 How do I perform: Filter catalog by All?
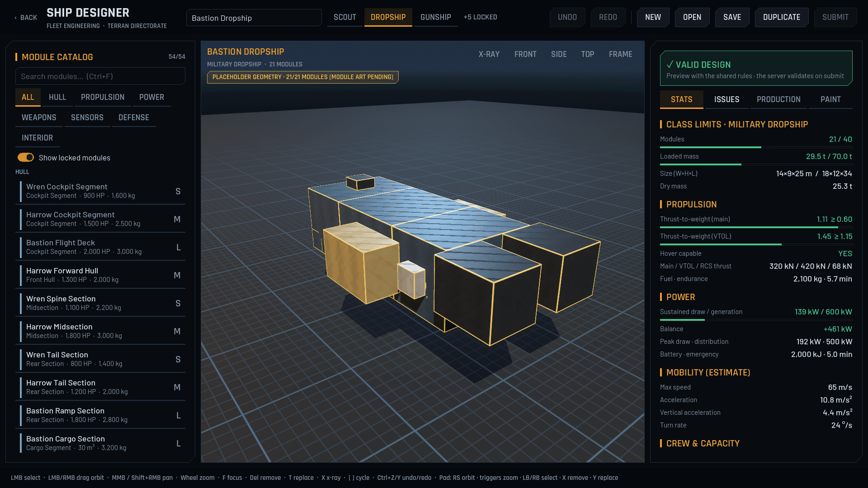pyautogui.click(x=28, y=97)
